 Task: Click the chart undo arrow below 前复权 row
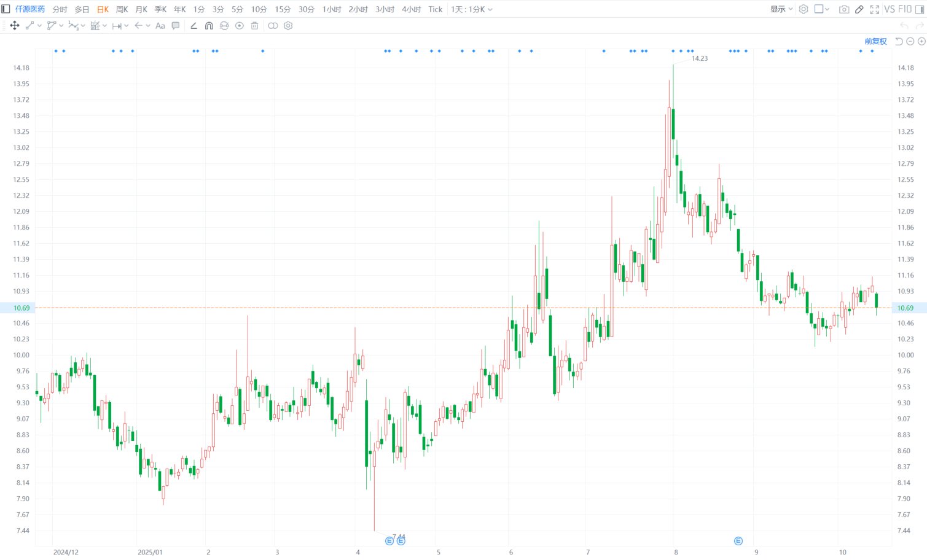coord(899,41)
